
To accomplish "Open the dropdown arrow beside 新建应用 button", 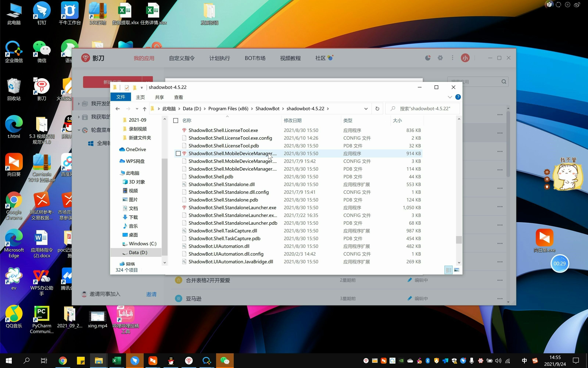I will coord(148,82).
